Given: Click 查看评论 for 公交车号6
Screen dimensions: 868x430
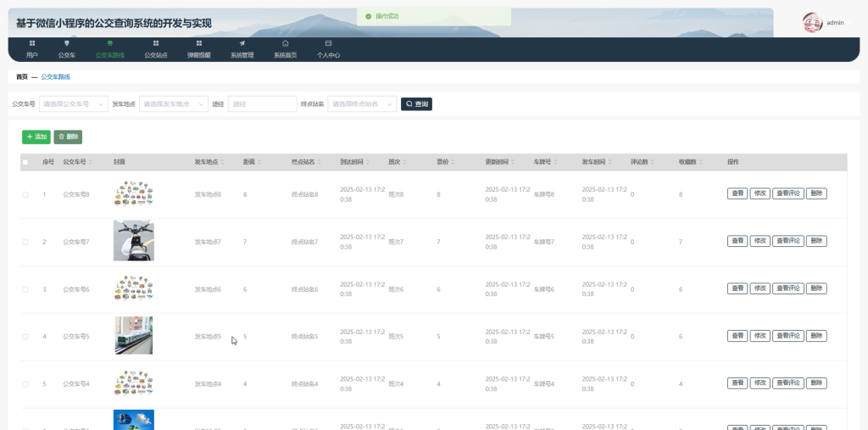Looking at the screenshot, I should tap(787, 288).
